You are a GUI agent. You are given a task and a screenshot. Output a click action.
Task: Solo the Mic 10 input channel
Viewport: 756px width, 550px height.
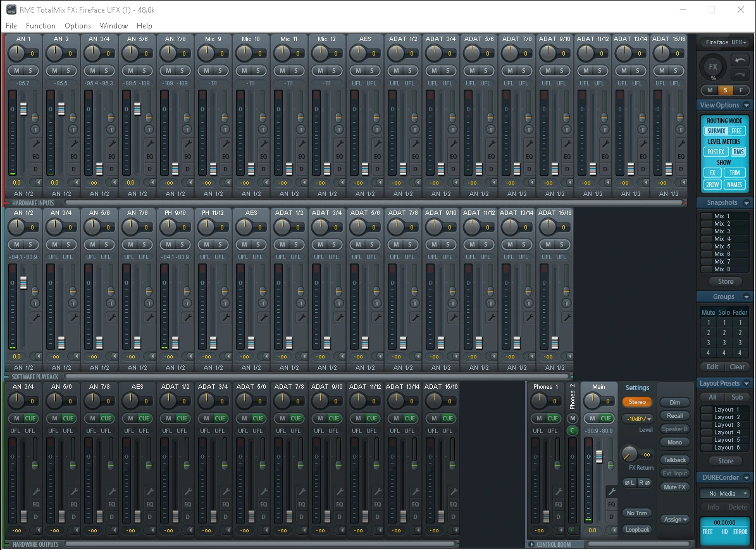tap(257, 70)
